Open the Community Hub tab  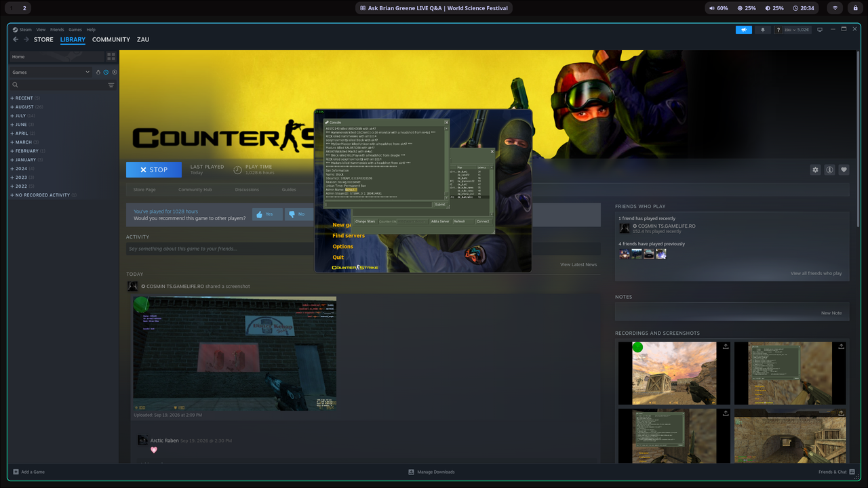click(195, 190)
